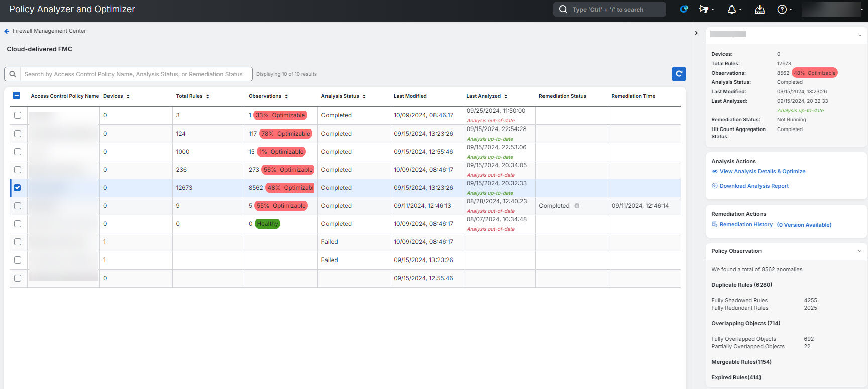
Task: Click the Partially Overlapped Objects entry
Action: click(748, 346)
